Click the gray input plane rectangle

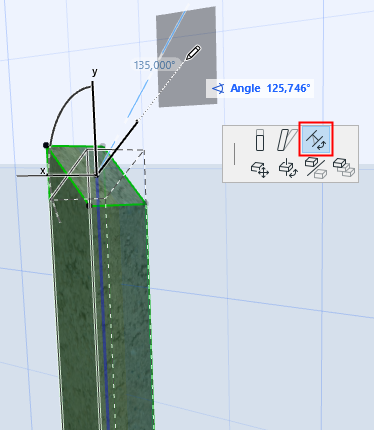tap(187, 57)
